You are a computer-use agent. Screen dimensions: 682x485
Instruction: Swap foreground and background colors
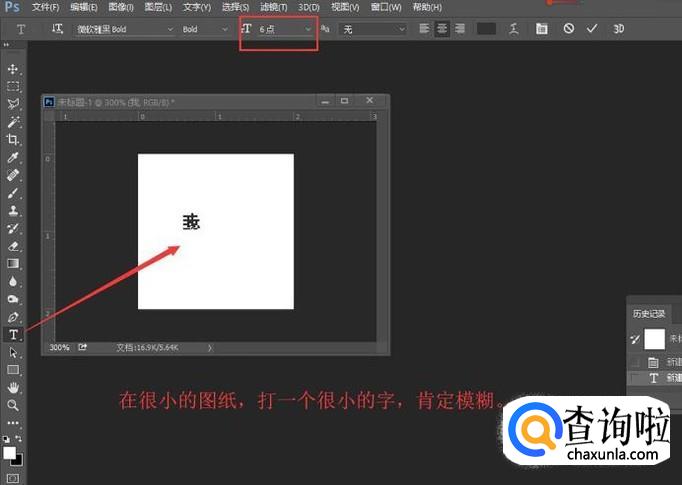tap(18, 438)
